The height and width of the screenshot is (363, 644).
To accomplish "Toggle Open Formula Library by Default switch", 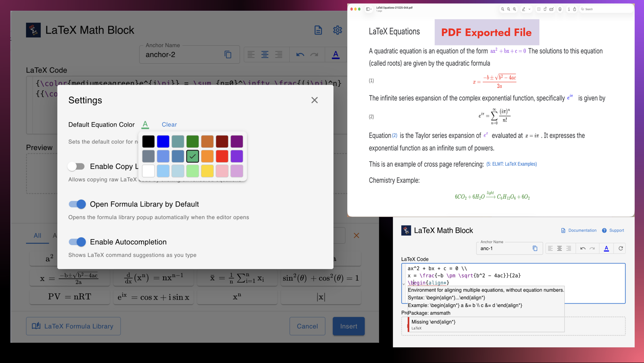I will click(77, 204).
